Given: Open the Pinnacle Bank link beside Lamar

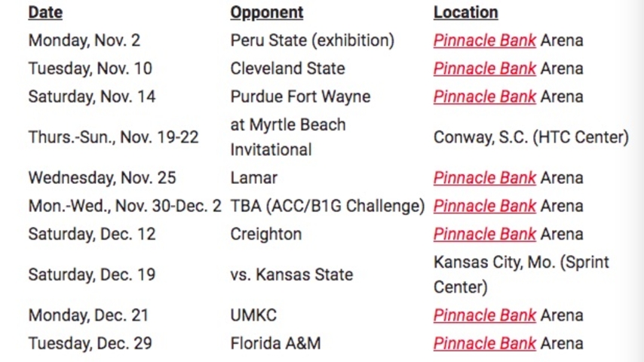Looking at the screenshot, I should tap(484, 178).
